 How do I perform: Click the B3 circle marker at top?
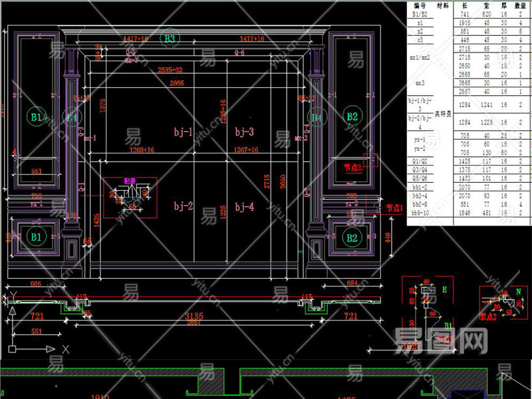tap(170, 39)
